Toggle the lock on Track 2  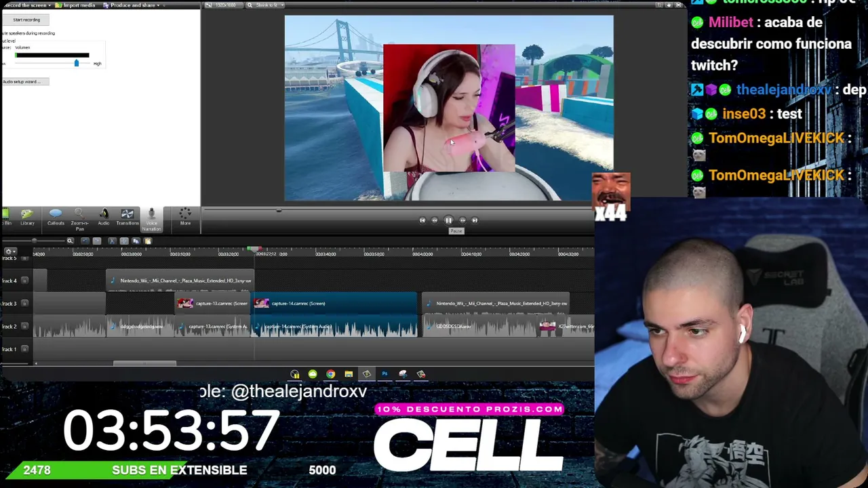pyautogui.click(x=25, y=327)
